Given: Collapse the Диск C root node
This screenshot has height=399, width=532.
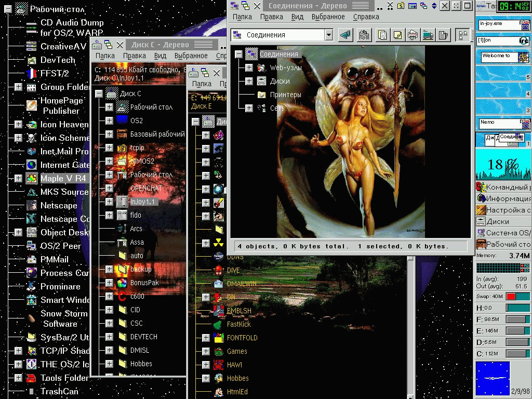Looking at the screenshot, I should click(99, 94).
